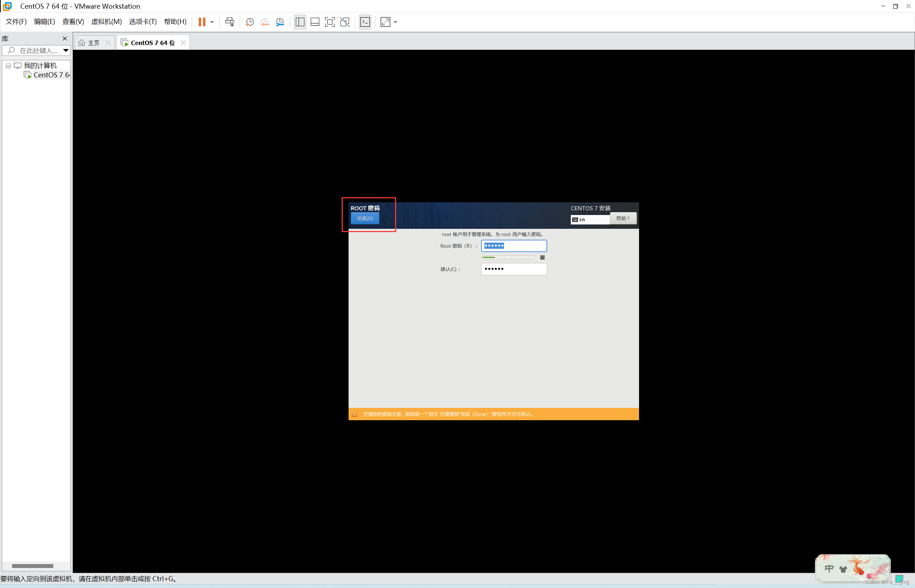Click the 完成(D) done button
The width and height of the screenshot is (915, 588).
coord(365,218)
